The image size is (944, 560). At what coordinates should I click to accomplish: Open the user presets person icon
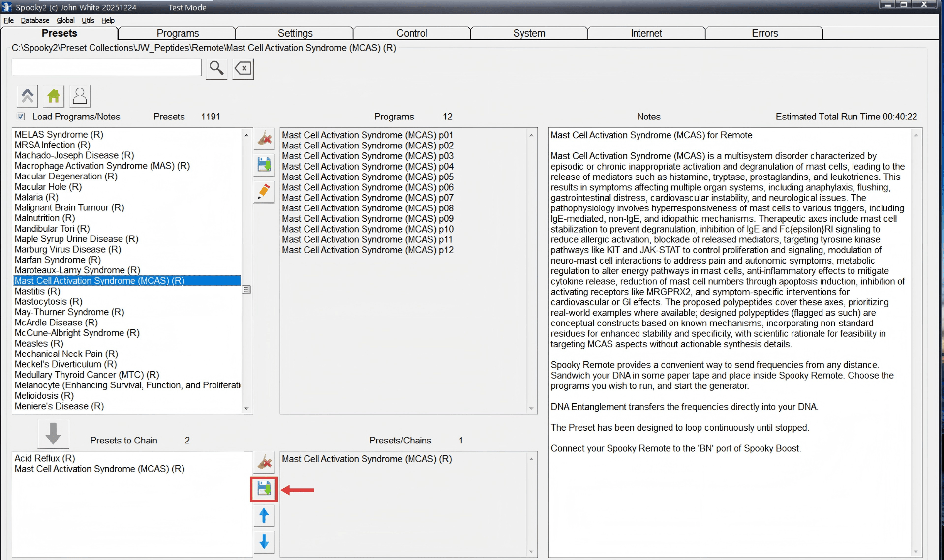pyautogui.click(x=80, y=96)
